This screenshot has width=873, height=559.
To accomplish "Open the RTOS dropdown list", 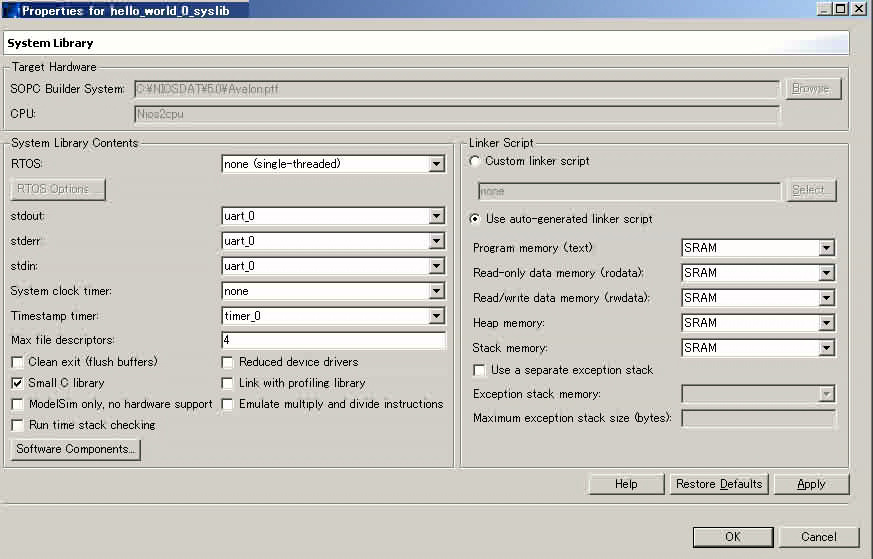I will [x=436, y=164].
